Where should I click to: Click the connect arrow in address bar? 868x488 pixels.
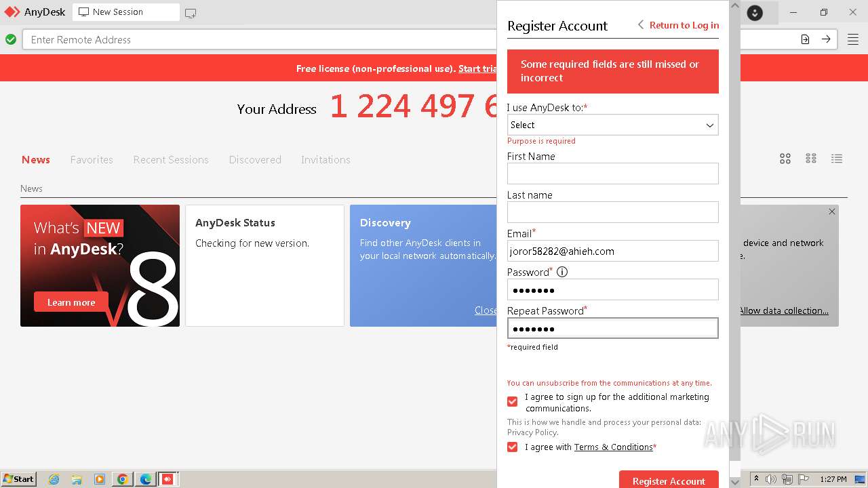tap(826, 39)
